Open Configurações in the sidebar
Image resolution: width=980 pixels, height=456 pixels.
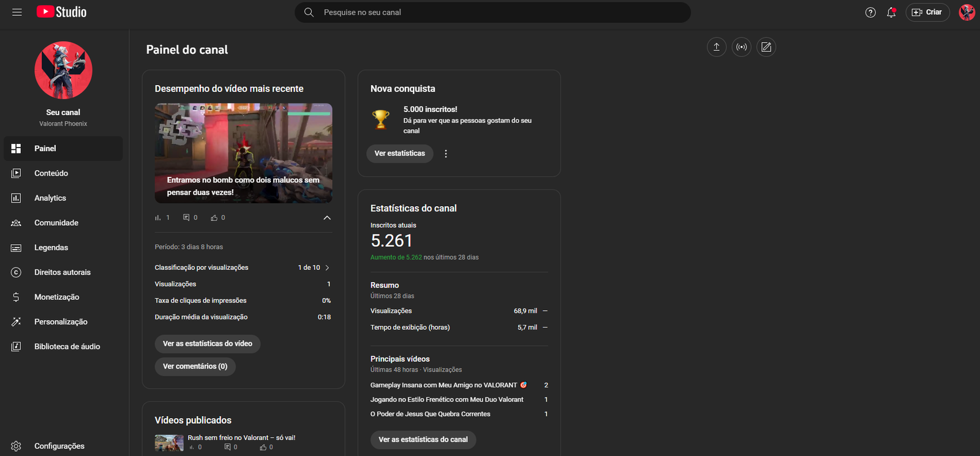coord(63,446)
